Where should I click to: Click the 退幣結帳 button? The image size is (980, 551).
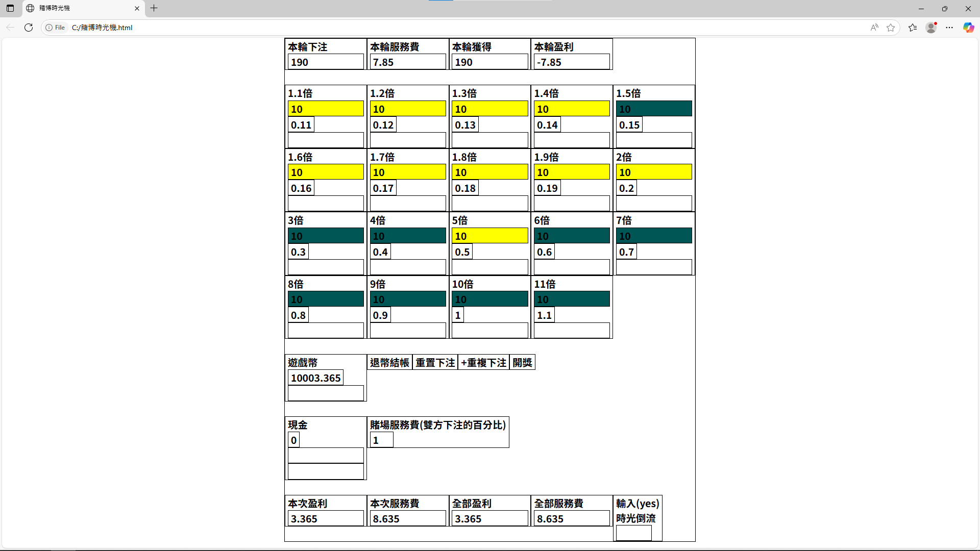[389, 363]
